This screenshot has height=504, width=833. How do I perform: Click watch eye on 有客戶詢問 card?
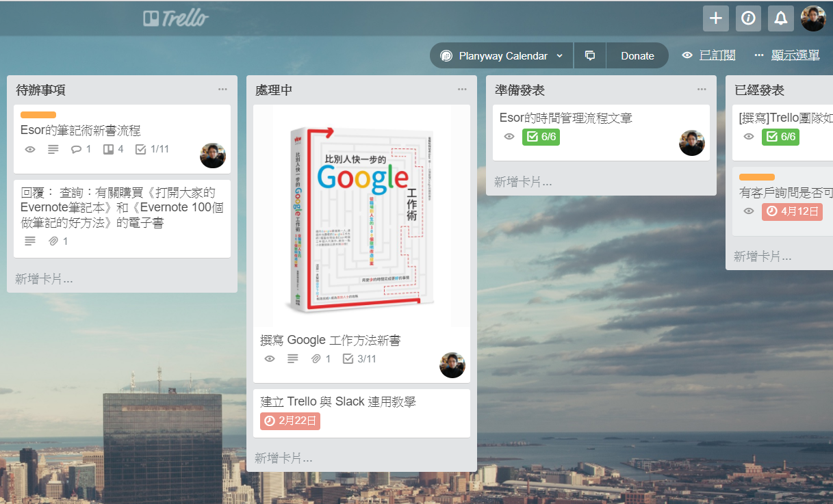(749, 211)
